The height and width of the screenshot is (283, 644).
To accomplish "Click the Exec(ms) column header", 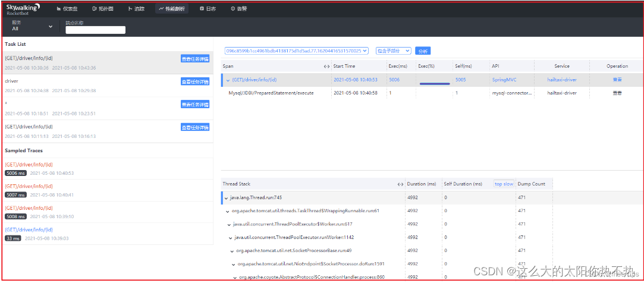I will [x=397, y=66].
